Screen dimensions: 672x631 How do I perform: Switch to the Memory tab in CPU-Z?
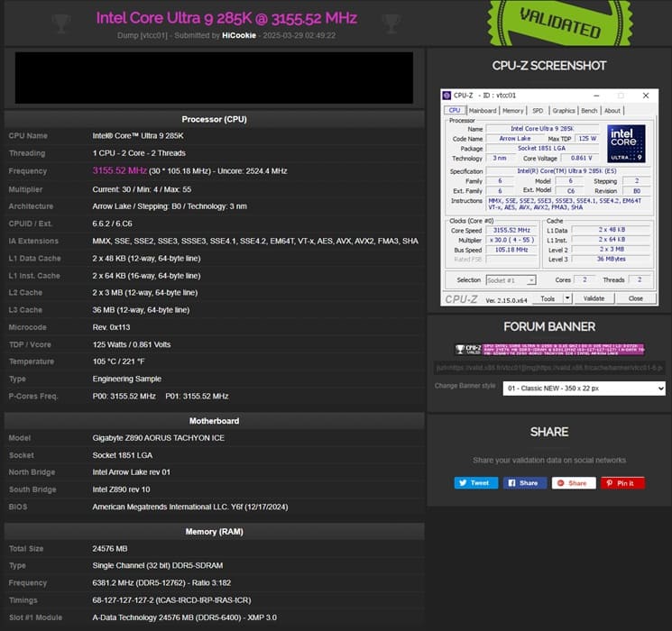[x=513, y=111]
